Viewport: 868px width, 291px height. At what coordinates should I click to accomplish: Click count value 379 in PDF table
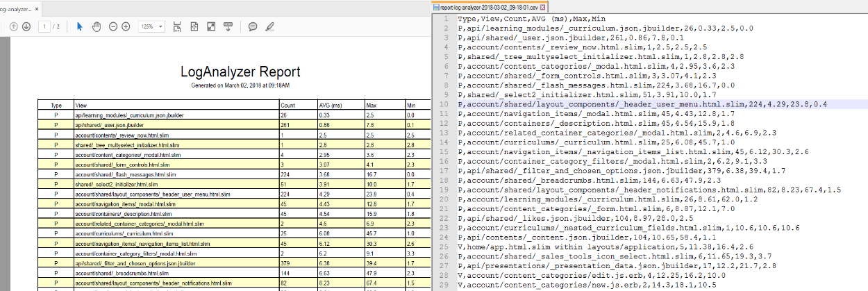point(285,264)
